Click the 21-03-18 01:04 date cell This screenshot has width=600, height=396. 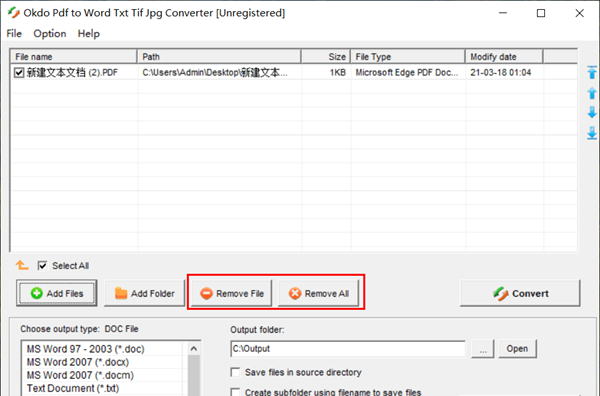tap(501, 72)
